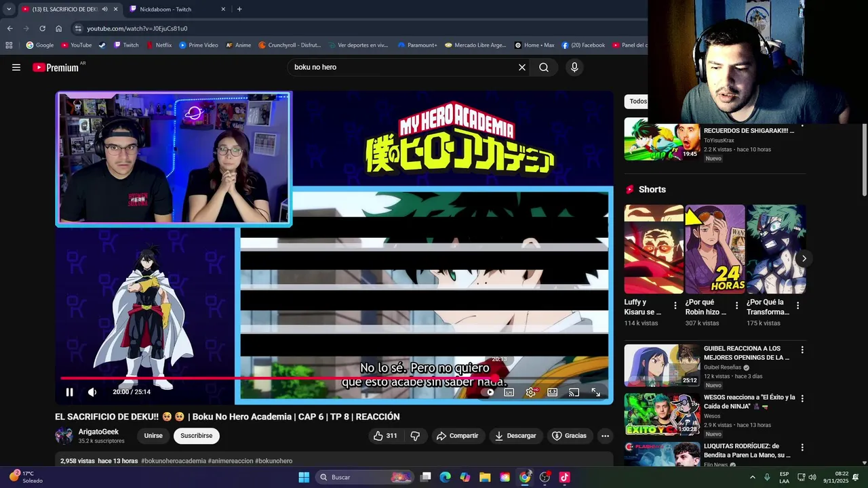
Task: Start voice search with microphone
Action: [574, 67]
